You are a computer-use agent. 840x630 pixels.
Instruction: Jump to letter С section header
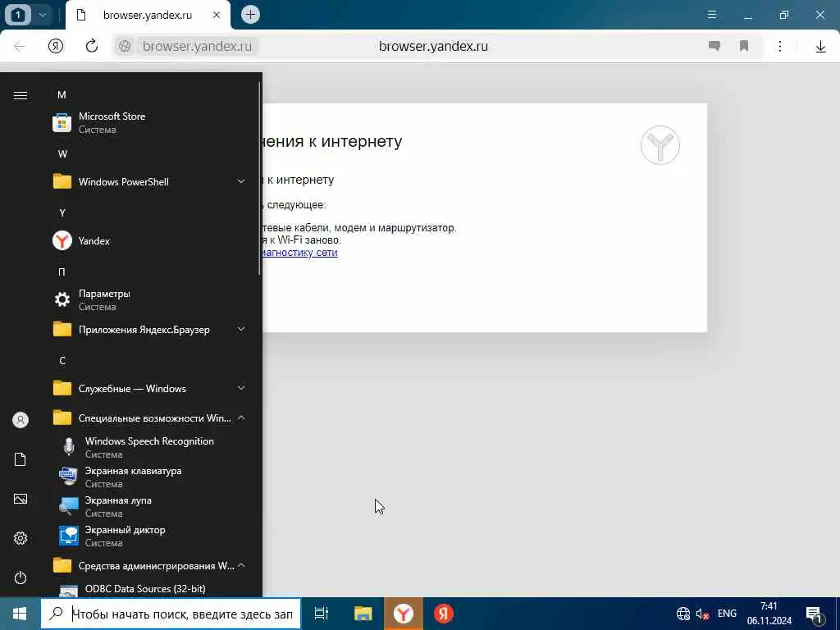point(62,361)
